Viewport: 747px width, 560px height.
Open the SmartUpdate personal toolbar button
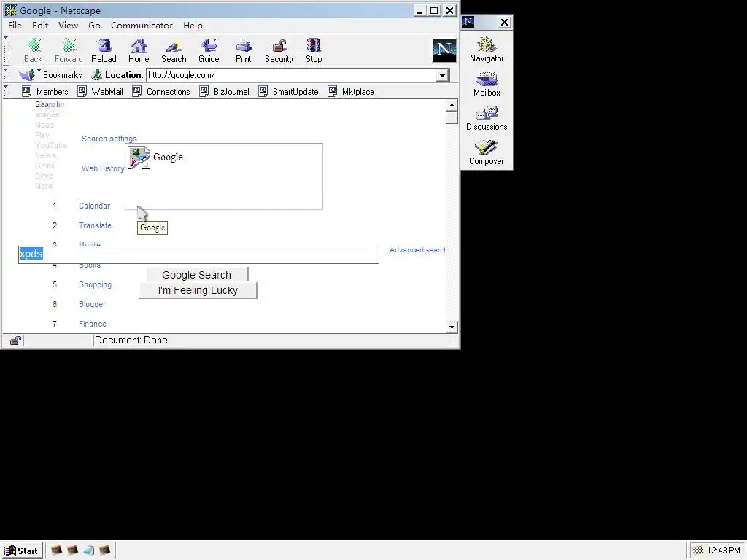pyautogui.click(x=288, y=91)
